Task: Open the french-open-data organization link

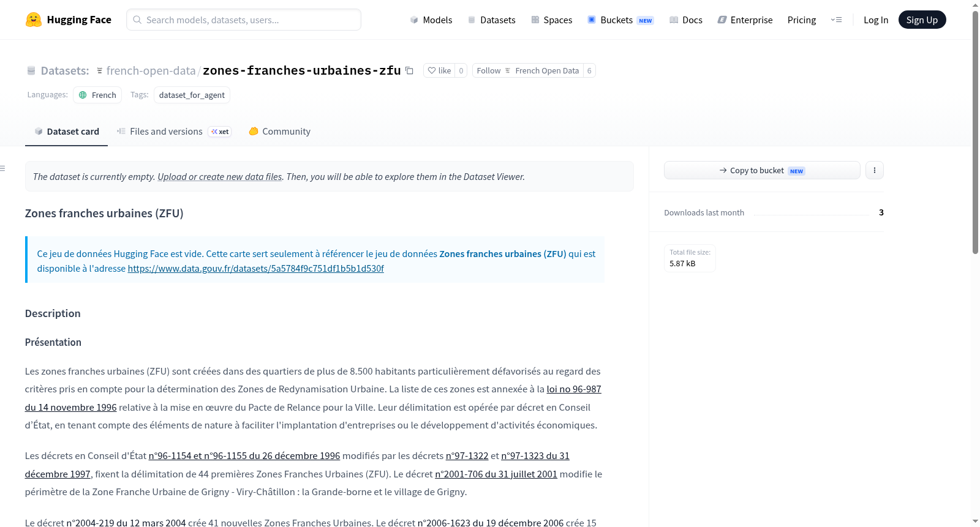Action: [151, 71]
